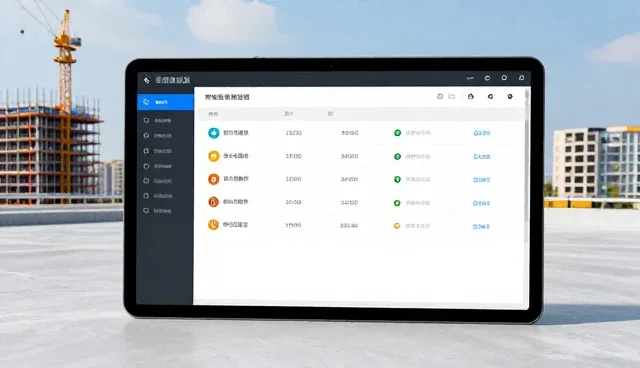
Task: Open the fourth sidebar menu item
Action: pyautogui.click(x=158, y=151)
